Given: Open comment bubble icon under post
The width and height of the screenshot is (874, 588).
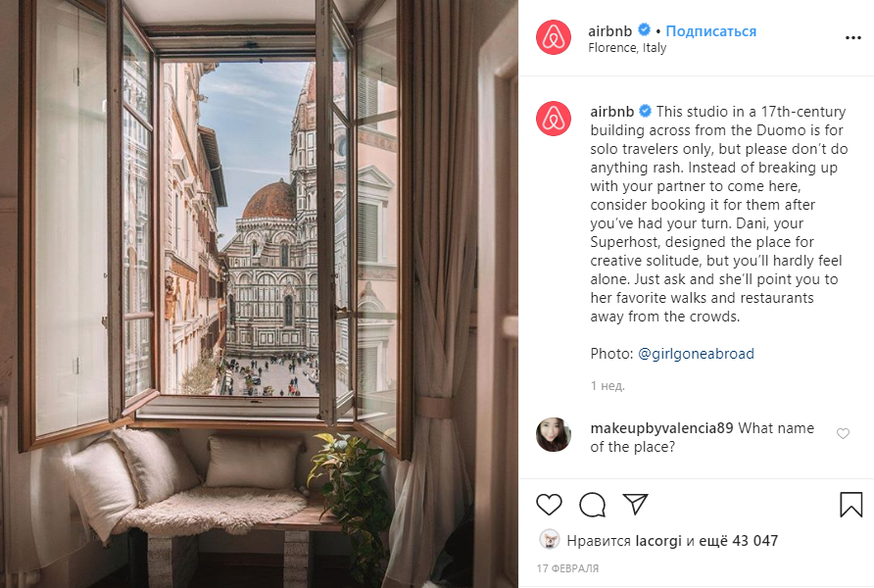Looking at the screenshot, I should (592, 505).
